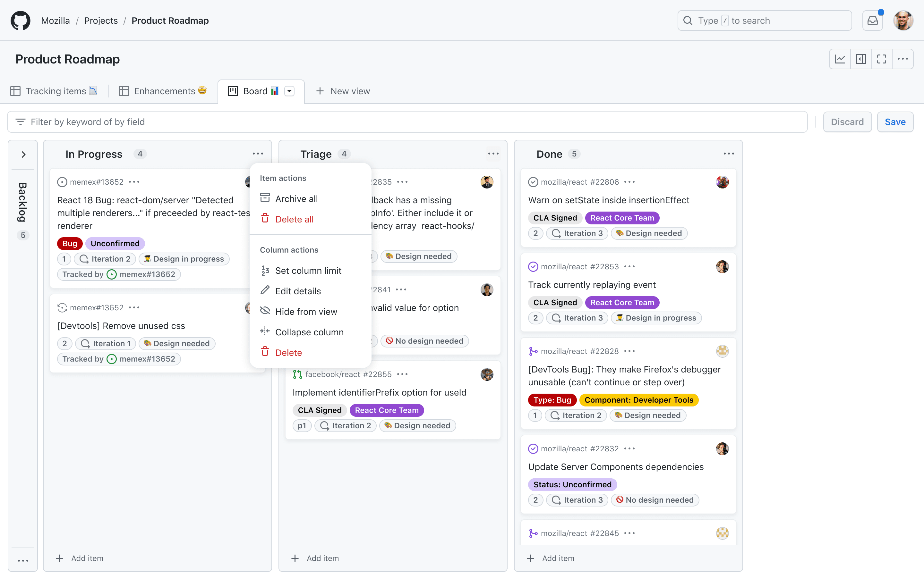Select Archive all from the menu

point(296,199)
